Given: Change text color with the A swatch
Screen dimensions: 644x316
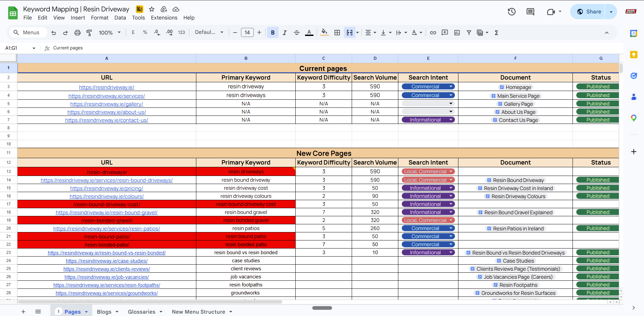Looking at the screenshot, I should pyautogui.click(x=309, y=33).
